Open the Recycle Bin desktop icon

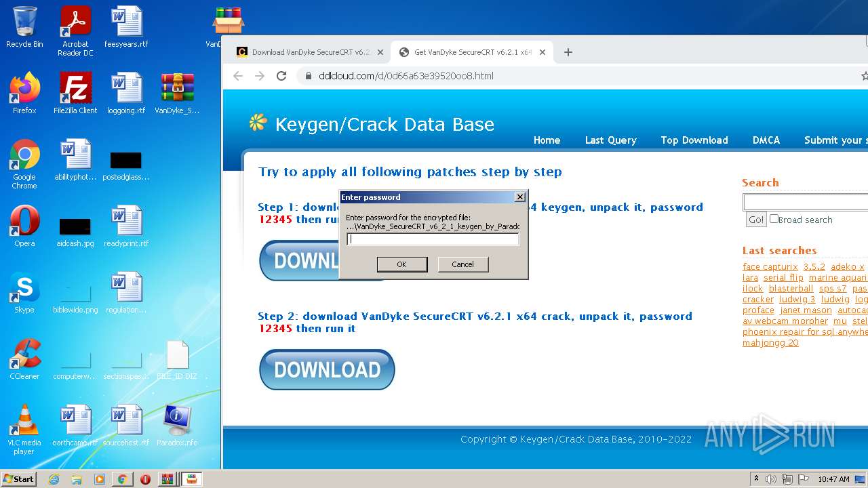tap(24, 27)
